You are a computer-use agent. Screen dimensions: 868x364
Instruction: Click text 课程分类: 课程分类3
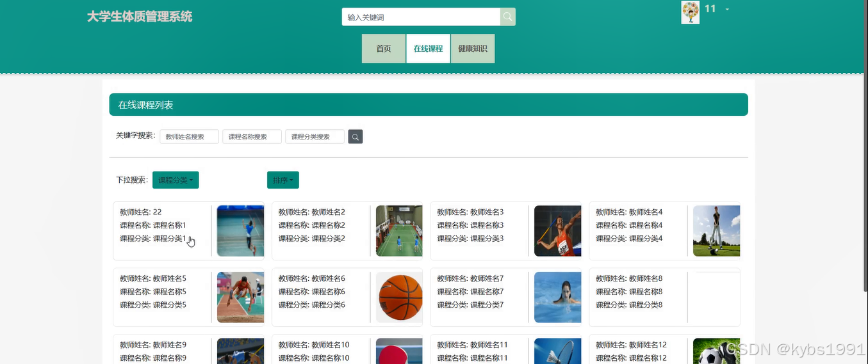coord(471,239)
